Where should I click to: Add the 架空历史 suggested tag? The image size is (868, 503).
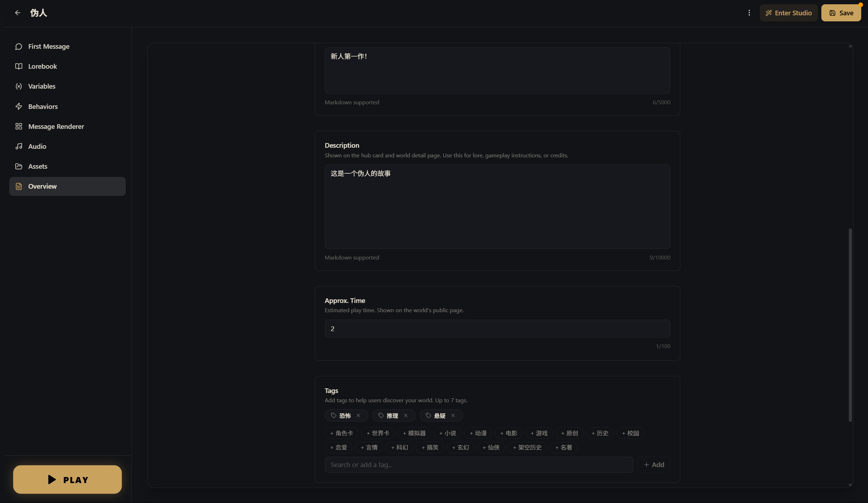coord(527,447)
